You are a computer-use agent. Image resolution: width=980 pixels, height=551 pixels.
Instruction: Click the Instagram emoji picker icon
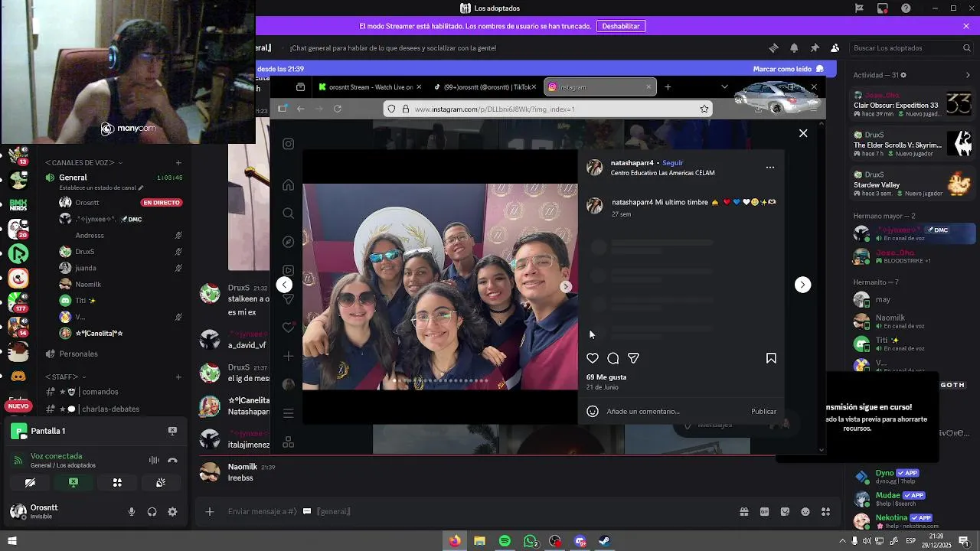point(592,411)
